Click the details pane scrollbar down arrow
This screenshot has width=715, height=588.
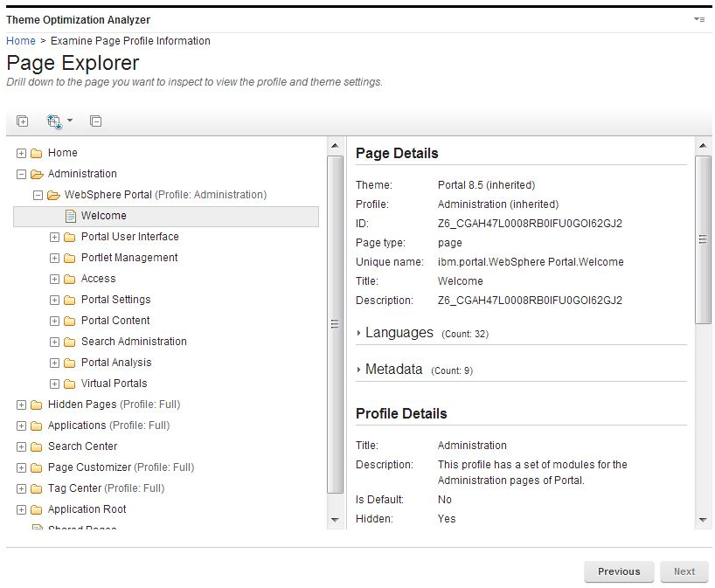(703, 520)
